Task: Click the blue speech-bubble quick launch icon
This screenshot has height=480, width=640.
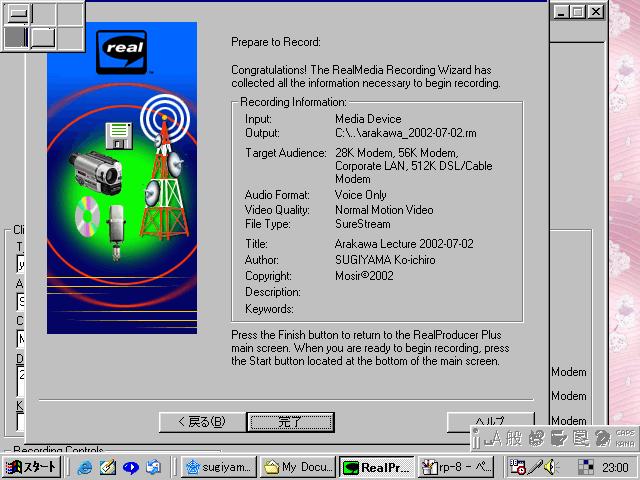Action: pos(131,467)
